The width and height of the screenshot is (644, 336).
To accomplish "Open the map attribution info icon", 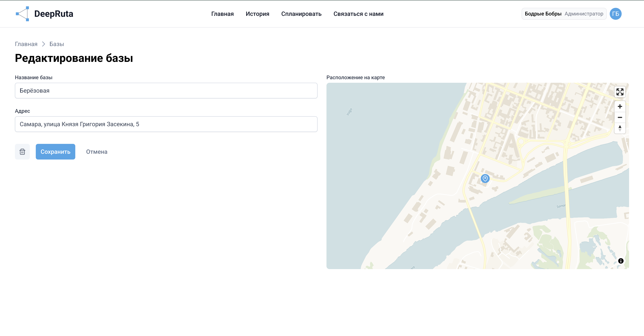I will (621, 261).
